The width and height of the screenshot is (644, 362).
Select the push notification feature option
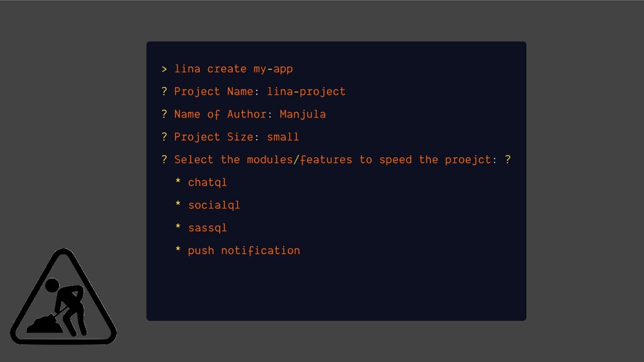click(x=244, y=250)
